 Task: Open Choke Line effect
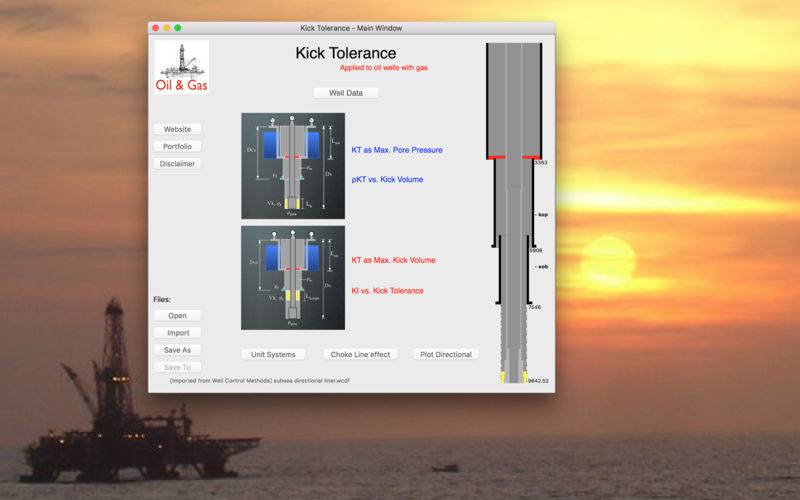point(360,355)
